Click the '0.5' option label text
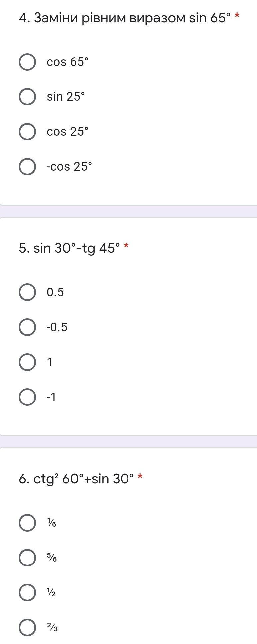 click(55, 292)
